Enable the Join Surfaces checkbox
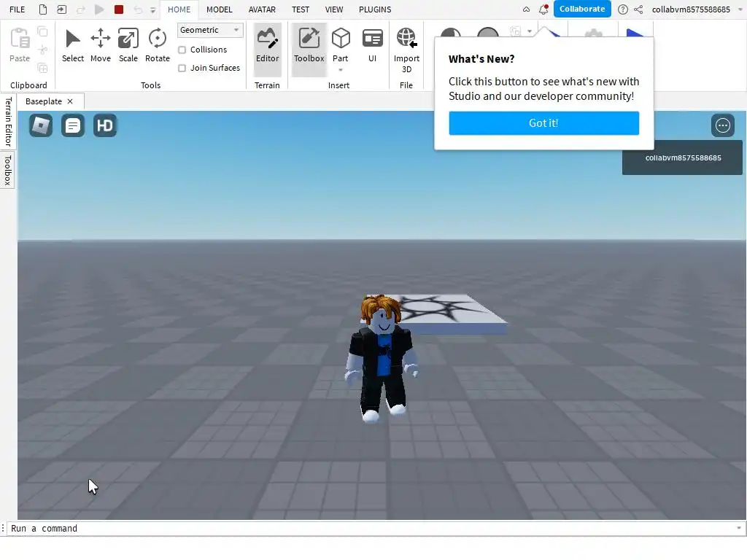This screenshot has height=560, width=747. click(x=182, y=68)
